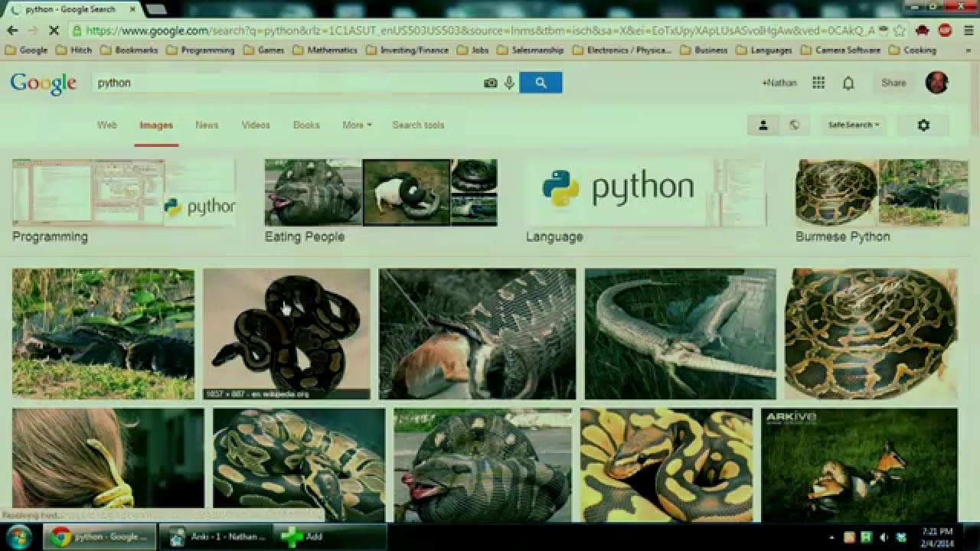Click the microphone voice search icon

tap(509, 83)
